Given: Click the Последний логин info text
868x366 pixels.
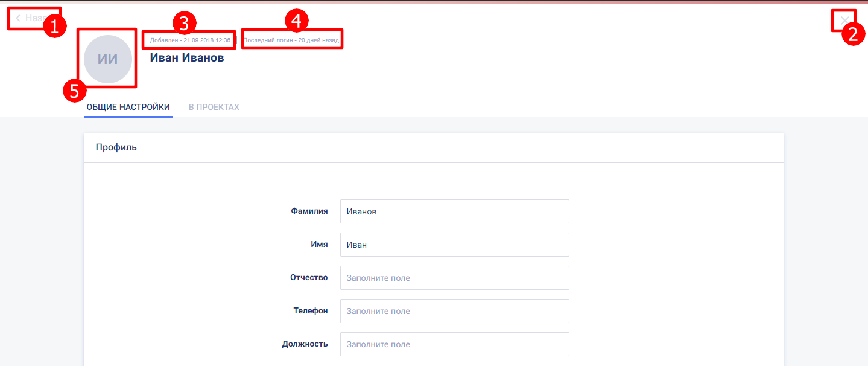Looking at the screenshot, I should click(291, 40).
